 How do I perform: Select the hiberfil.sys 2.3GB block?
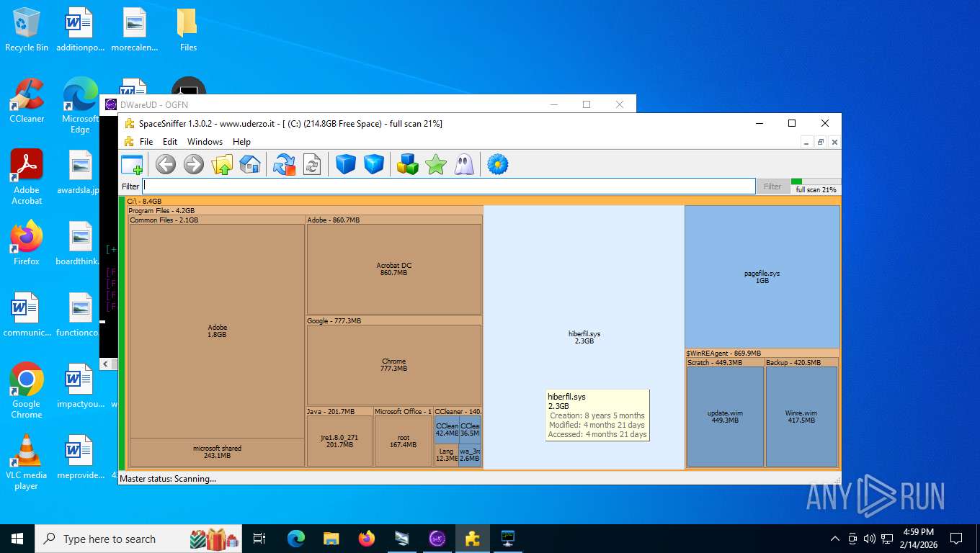click(584, 337)
